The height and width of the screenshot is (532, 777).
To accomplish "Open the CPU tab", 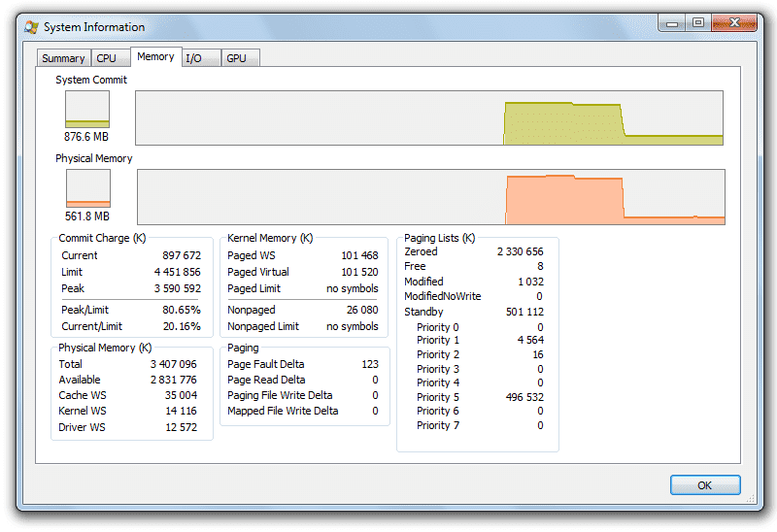I will (x=106, y=58).
